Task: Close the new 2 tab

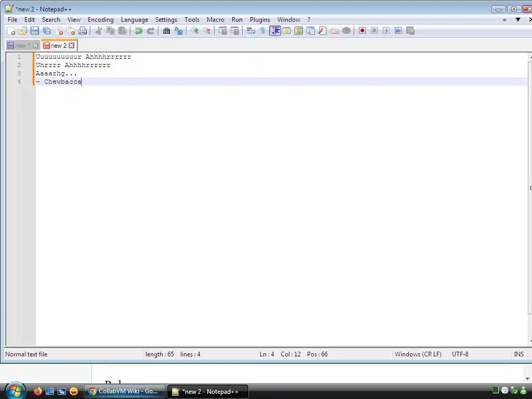Action: 71,46
